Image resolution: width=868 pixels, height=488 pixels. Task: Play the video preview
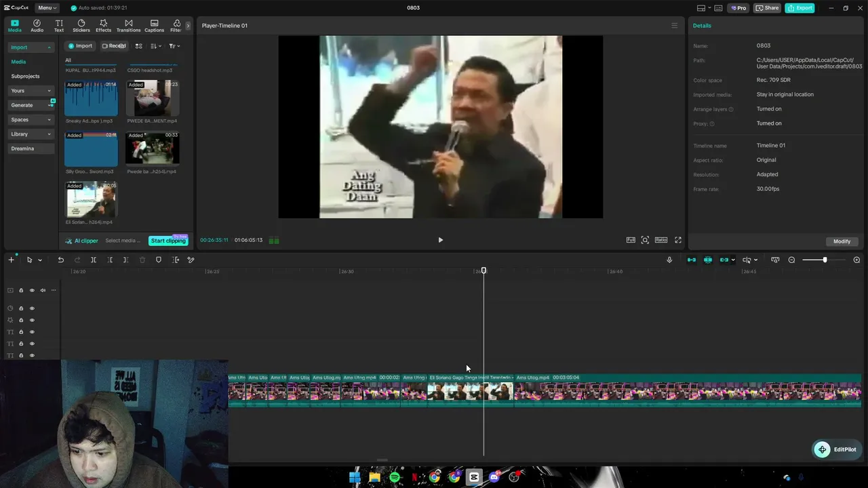tap(441, 240)
